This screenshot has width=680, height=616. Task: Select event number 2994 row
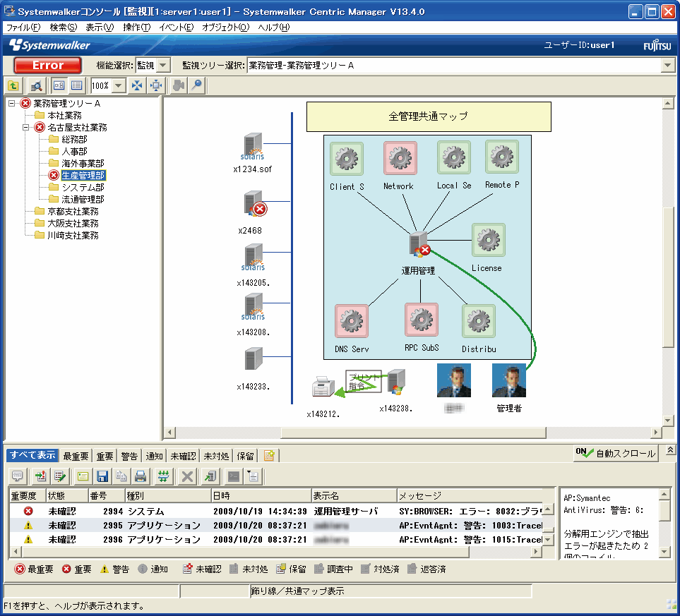tap(276, 511)
